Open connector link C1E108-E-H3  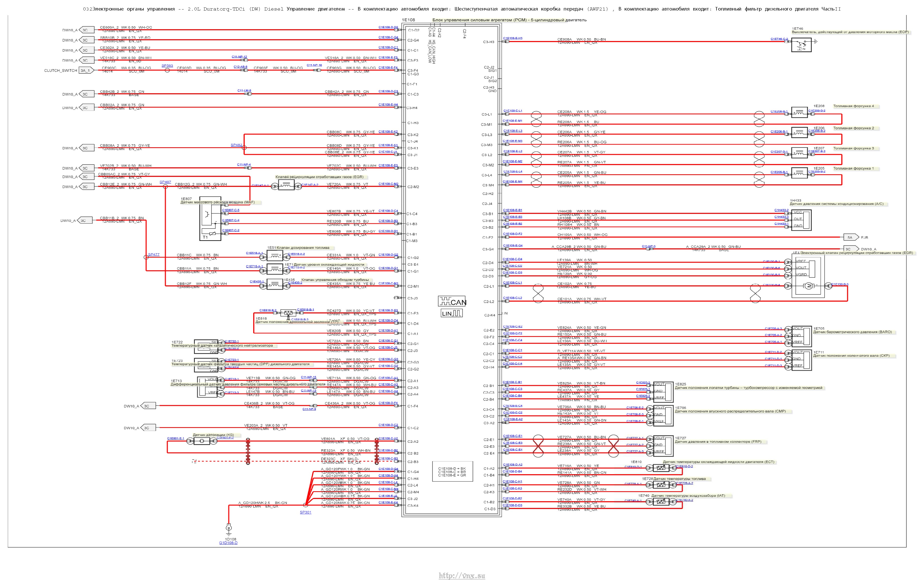513,38
